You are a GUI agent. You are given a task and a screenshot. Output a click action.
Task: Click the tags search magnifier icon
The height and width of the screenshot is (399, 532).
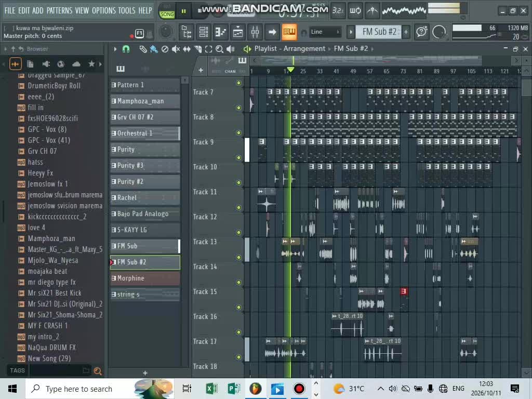pos(98,371)
